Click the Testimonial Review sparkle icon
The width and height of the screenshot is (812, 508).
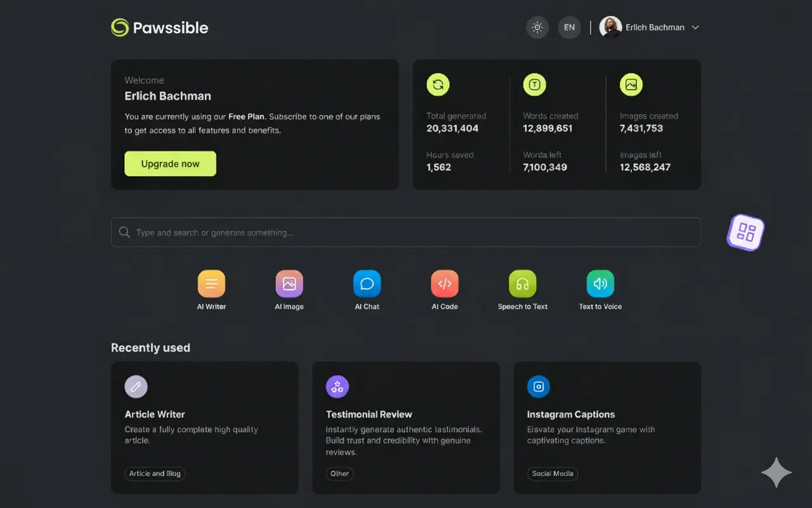(337, 386)
